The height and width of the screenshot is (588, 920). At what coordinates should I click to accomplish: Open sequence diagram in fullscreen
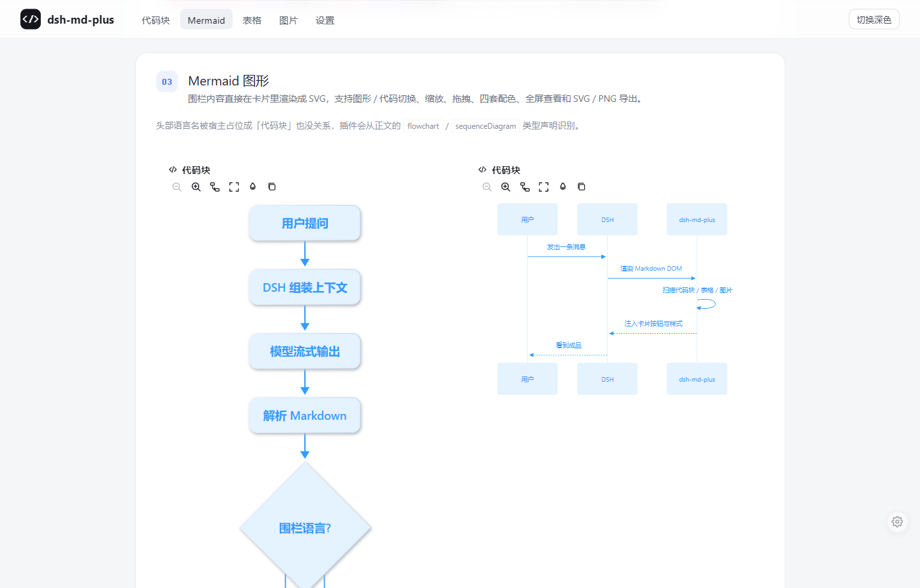click(543, 187)
